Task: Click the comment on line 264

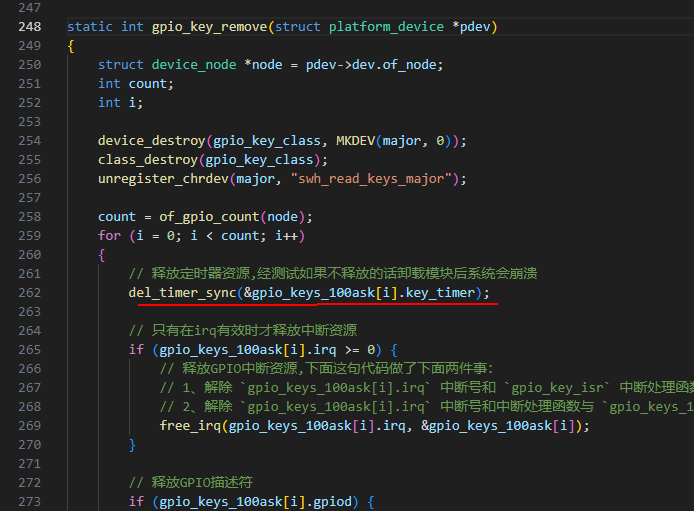Action: click(x=243, y=331)
